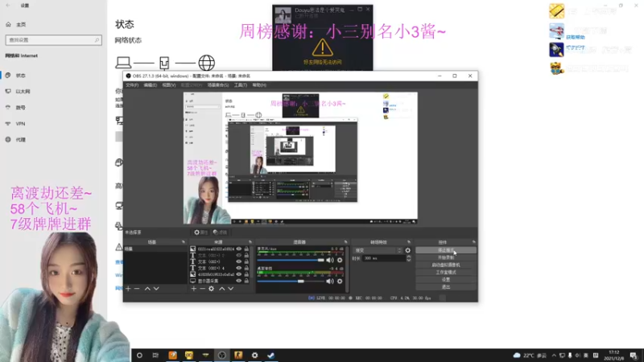Open the 文件(F) menu in OBS

pos(132,85)
